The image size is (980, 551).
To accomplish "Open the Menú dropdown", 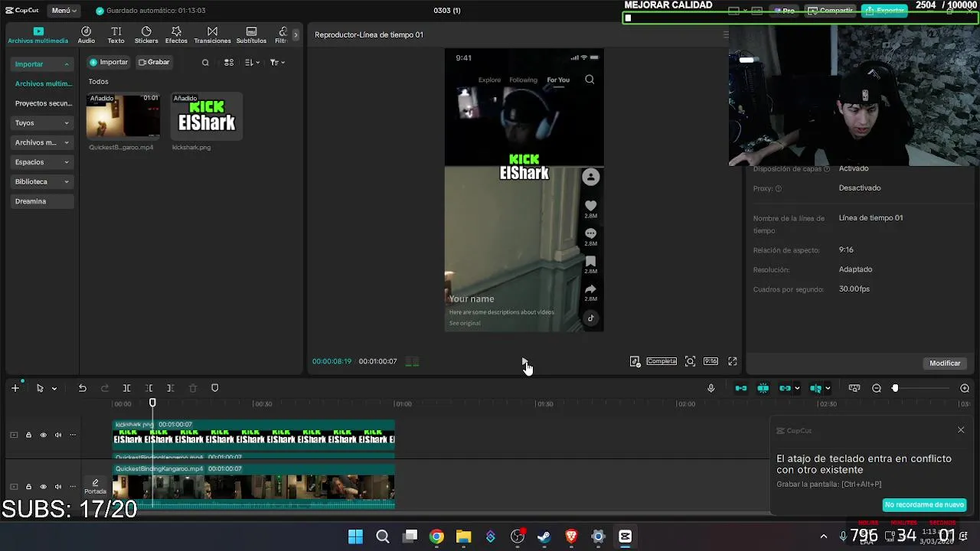I will pyautogui.click(x=64, y=11).
